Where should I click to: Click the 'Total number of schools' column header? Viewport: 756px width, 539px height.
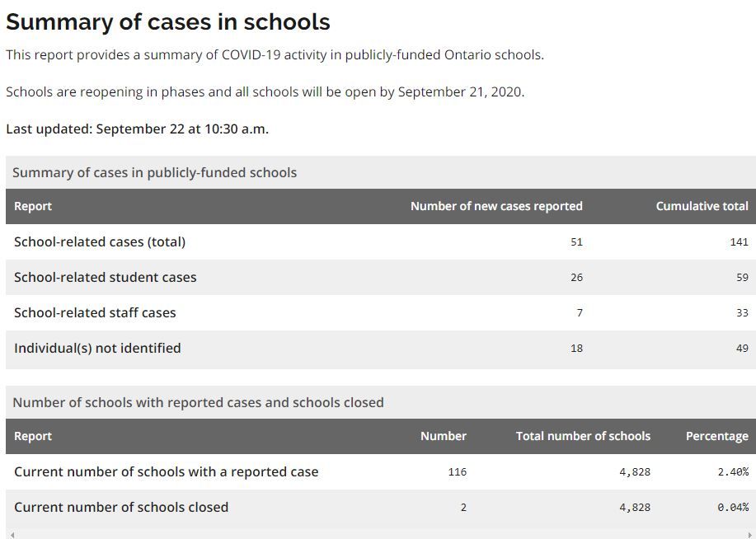click(x=583, y=436)
